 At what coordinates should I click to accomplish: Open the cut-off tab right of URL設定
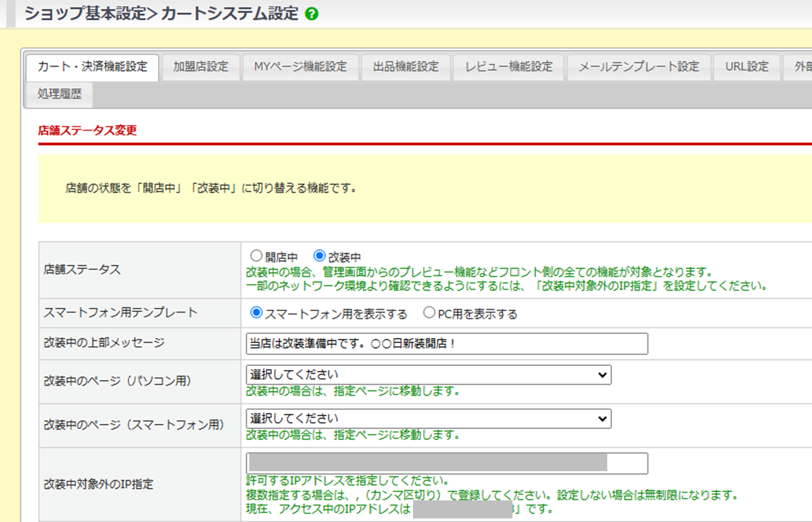pyautogui.click(x=801, y=67)
